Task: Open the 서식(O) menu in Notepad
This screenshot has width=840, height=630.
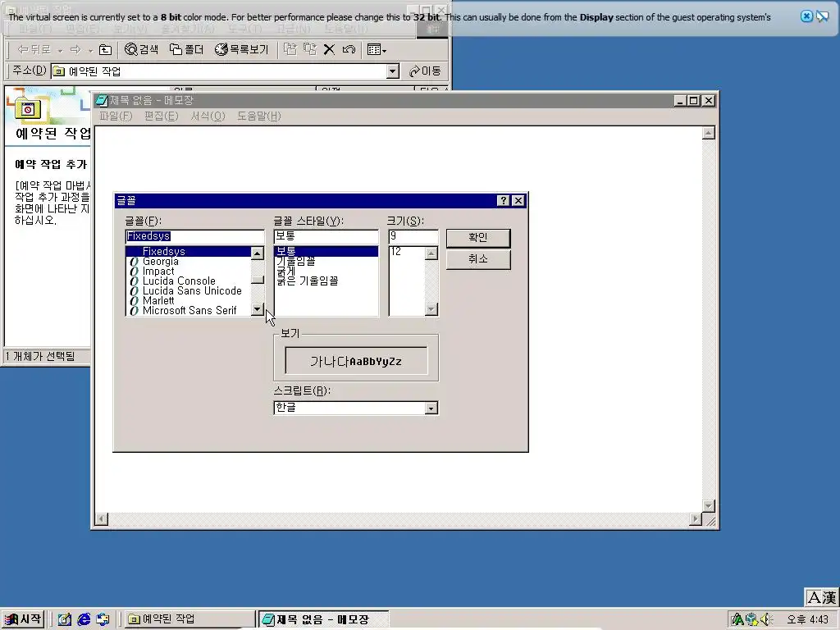Action: (x=208, y=116)
